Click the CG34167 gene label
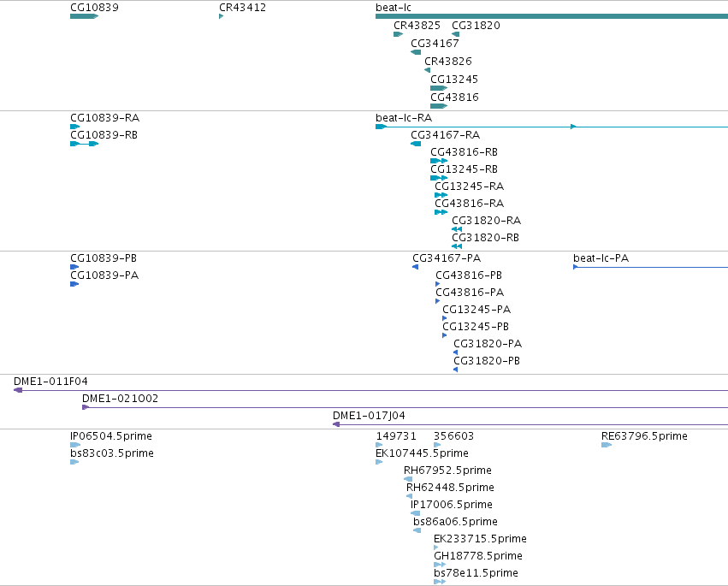 pos(435,43)
